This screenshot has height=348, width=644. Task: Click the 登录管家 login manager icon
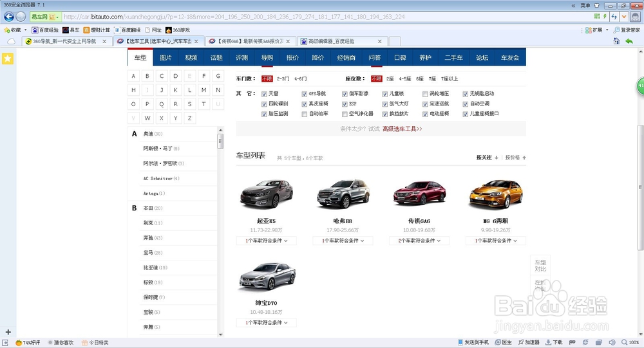pyautogui.click(x=627, y=30)
